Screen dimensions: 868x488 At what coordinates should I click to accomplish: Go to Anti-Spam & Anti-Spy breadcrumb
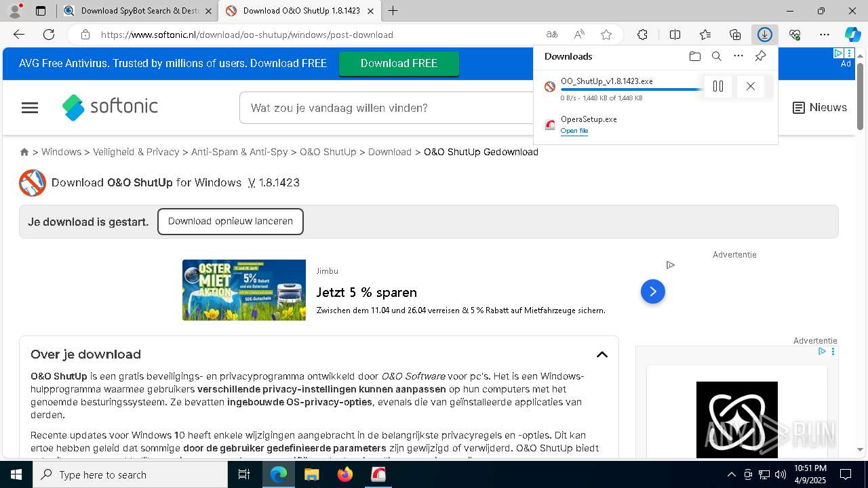[x=239, y=152]
